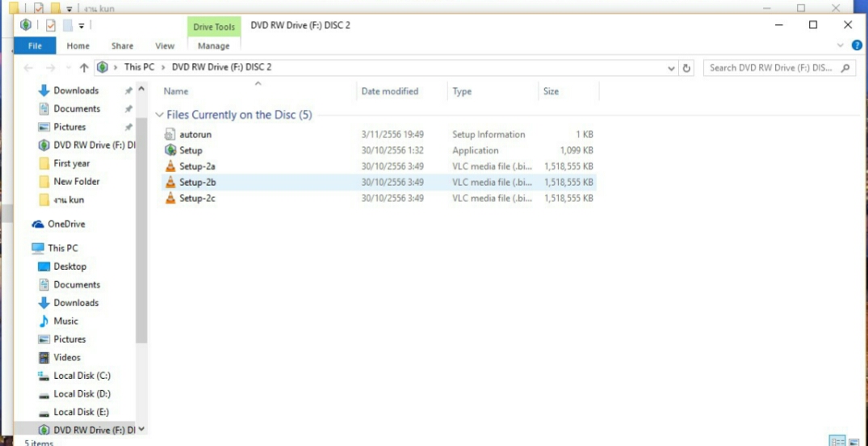Screen dimensions: 868x446
Task: Click the autorun setup information file icon
Action: coord(170,135)
